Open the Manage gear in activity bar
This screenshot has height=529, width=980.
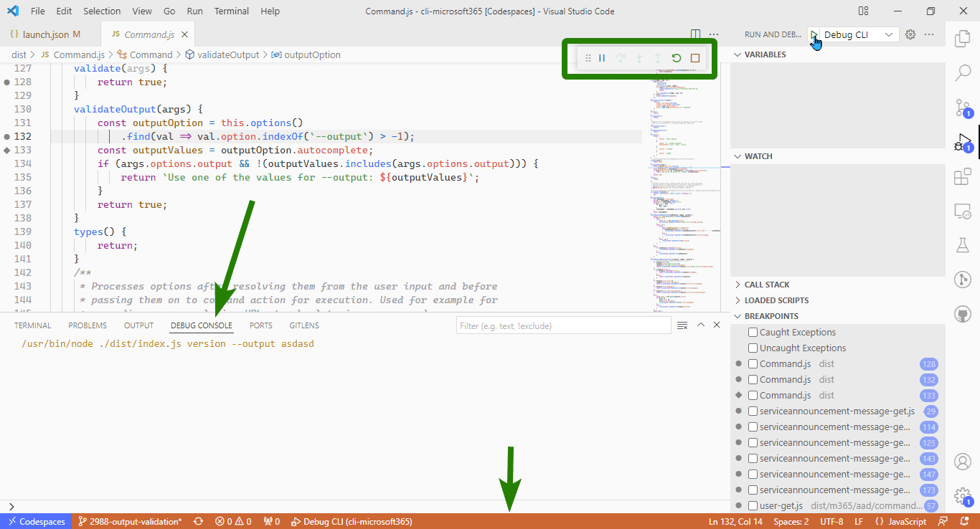point(962,496)
